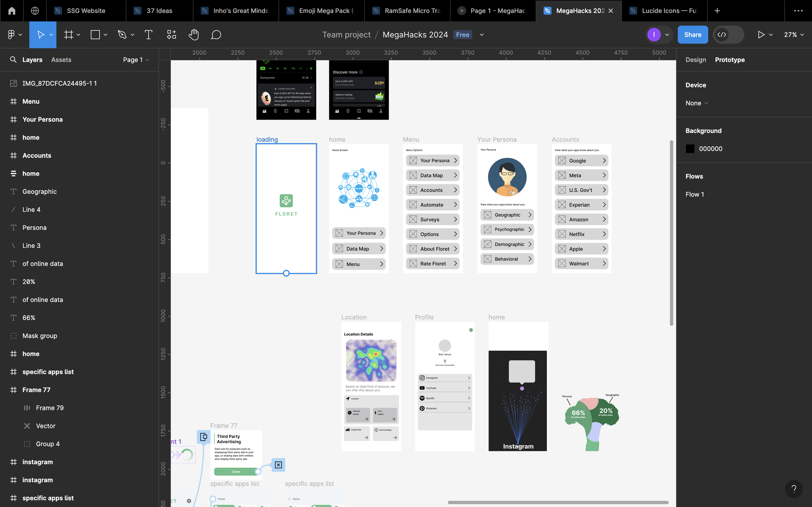Open the Help question mark button

[x=794, y=489]
